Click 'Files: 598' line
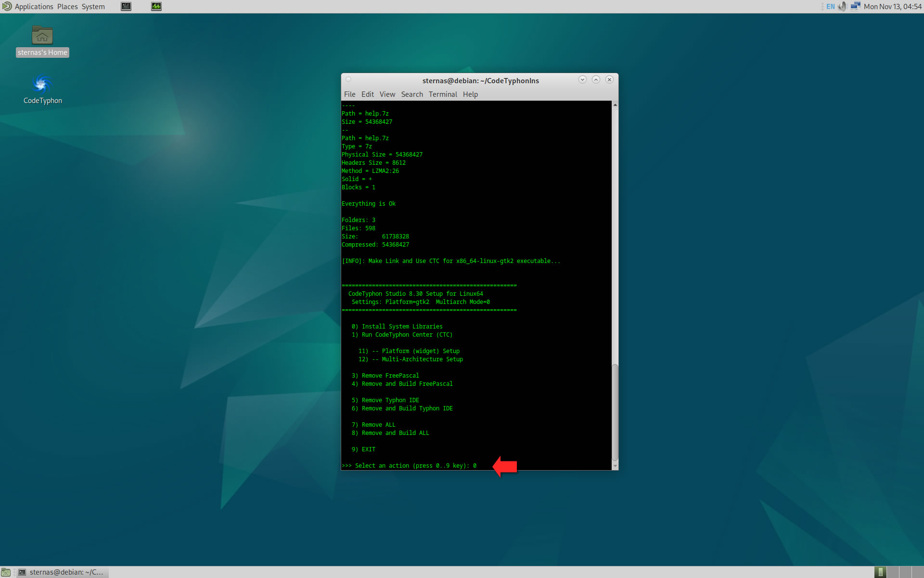 coord(359,228)
